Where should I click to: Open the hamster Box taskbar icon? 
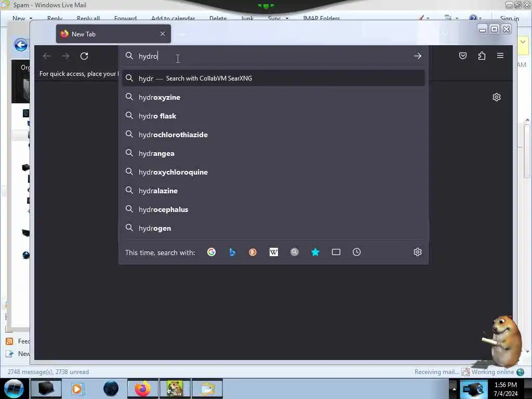175,389
